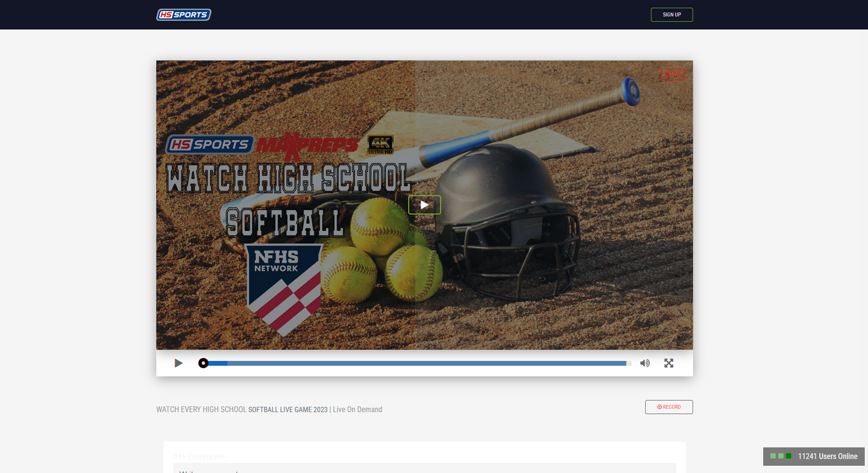
Task: Click the Live On Demand text
Action: pyautogui.click(x=357, y=409)
